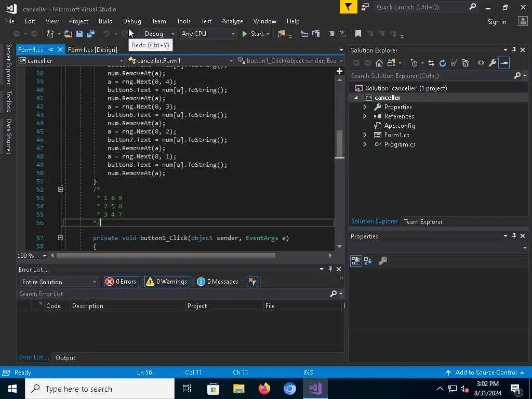This screenshot has width=532, height=399.
Task: Toggle a bookmark with the bookmark icon
Action: point(358,34)
